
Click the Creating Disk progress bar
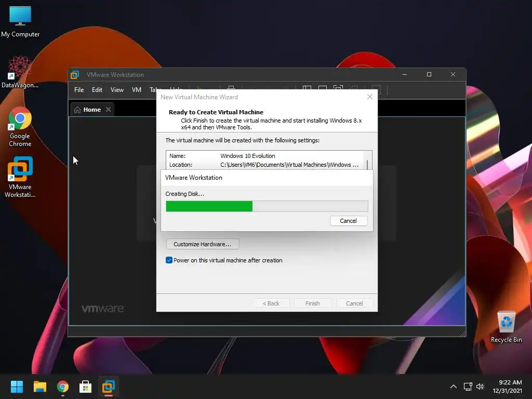[x=267, y=206]
